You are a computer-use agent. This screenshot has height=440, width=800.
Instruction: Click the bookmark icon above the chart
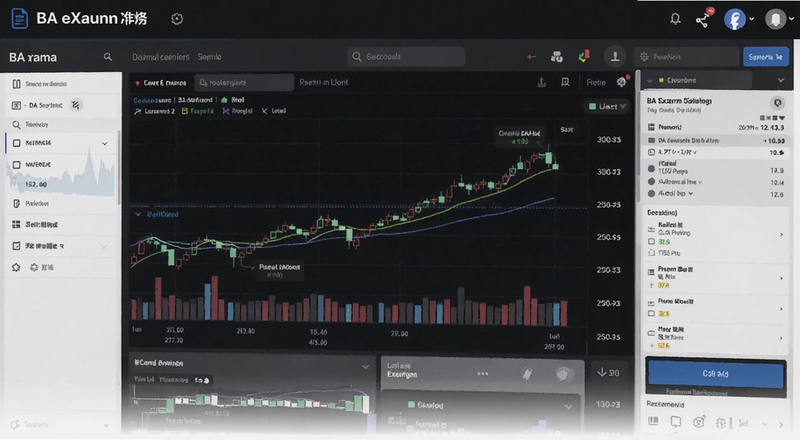[565, 82]
